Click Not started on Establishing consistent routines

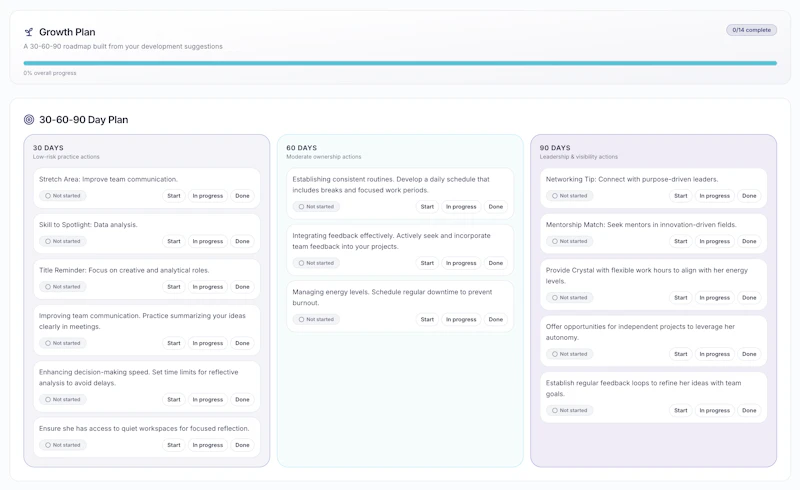click(316, 207)
